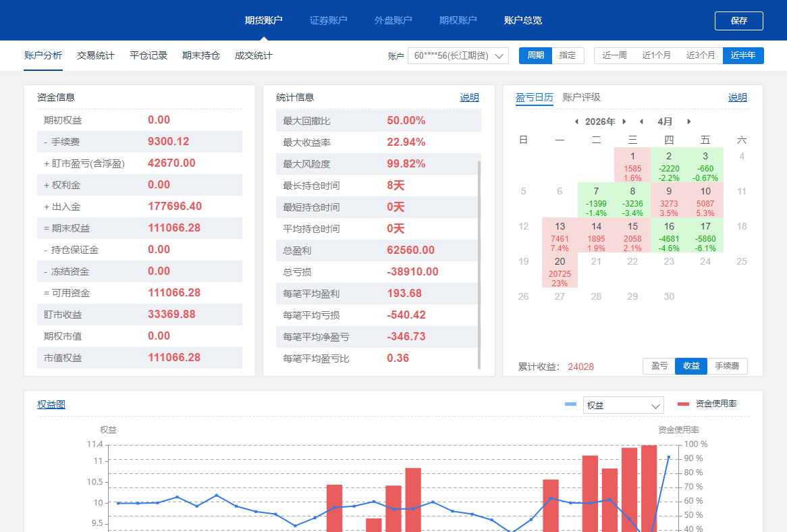
Task: Click 最大收益率 value 22.94%
Action: click(406, 142)
